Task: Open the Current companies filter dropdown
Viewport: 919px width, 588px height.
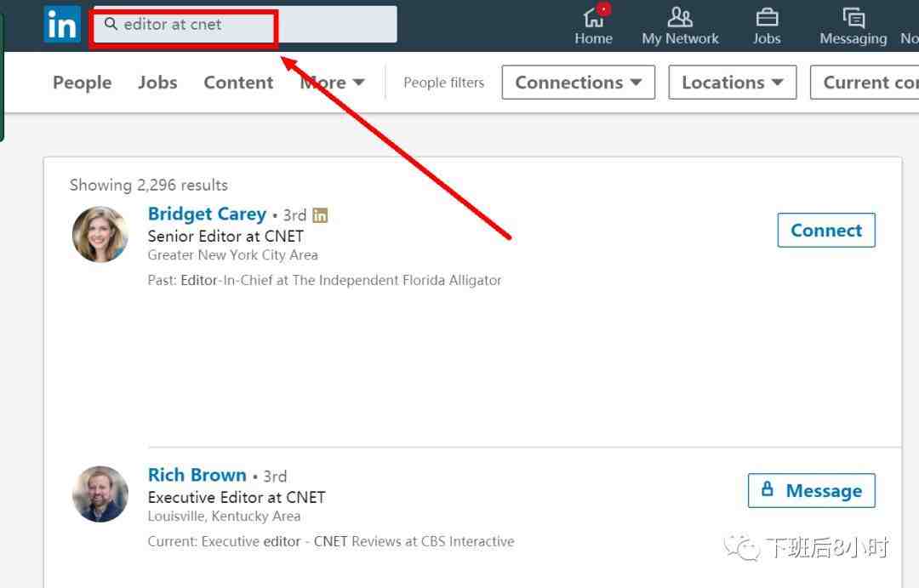Action: (x=865, y=82)
